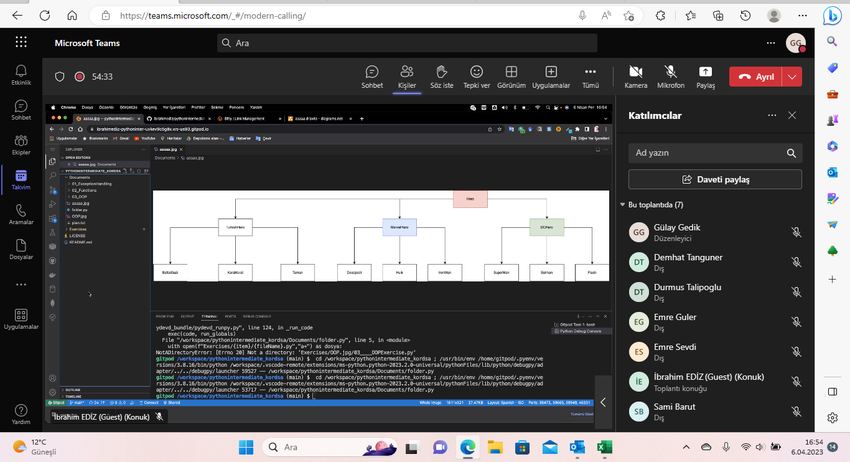Close the Katılımcılar panel
This screenshot has height=462, width=850.
792,115
